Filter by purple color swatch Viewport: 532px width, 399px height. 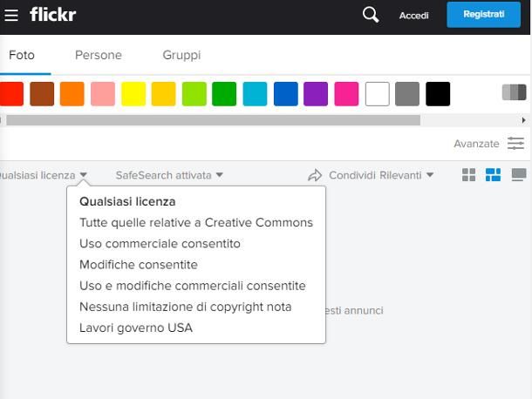tap(316, 94)
